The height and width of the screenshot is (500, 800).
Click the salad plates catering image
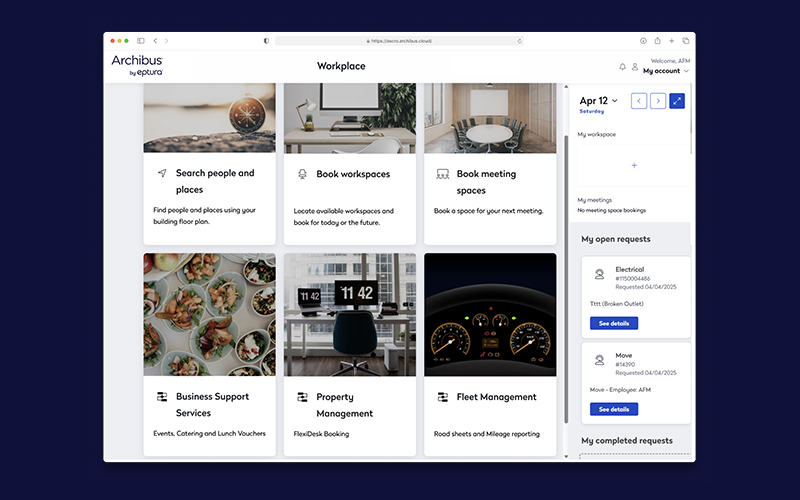point(209,314)
